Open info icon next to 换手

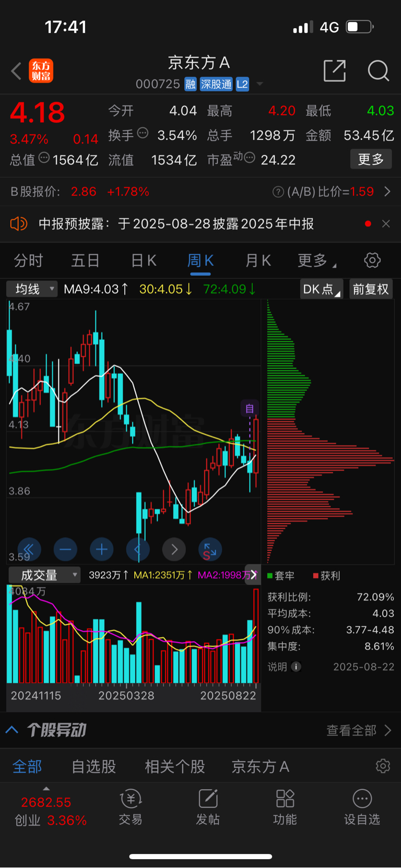143,133
